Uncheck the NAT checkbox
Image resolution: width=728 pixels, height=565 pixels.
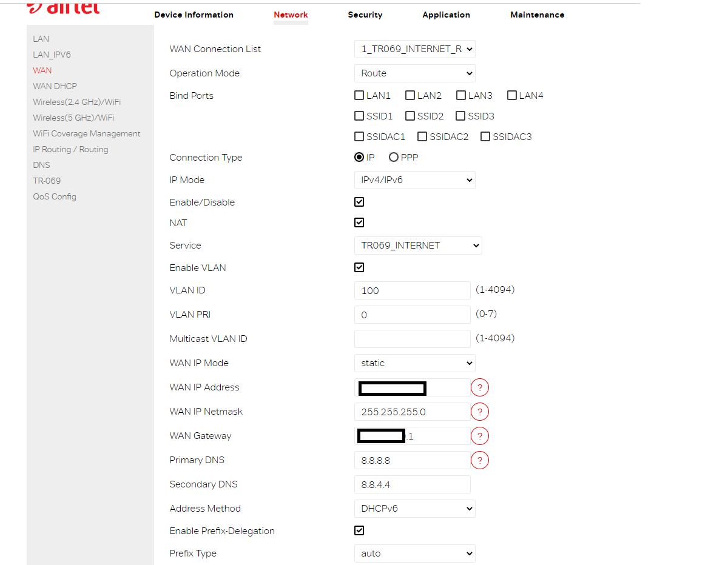[359, 222]
